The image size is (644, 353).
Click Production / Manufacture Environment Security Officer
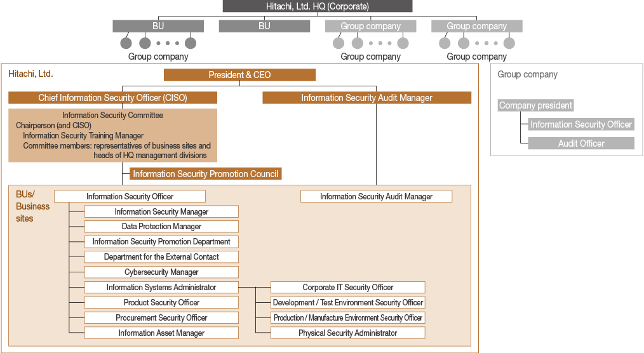point(348,317)
